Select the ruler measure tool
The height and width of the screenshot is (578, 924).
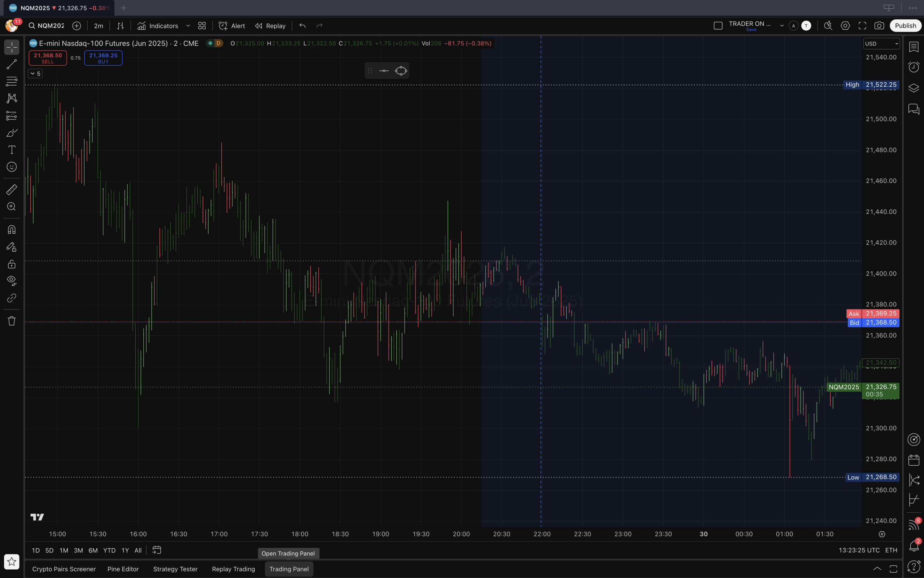12,189
